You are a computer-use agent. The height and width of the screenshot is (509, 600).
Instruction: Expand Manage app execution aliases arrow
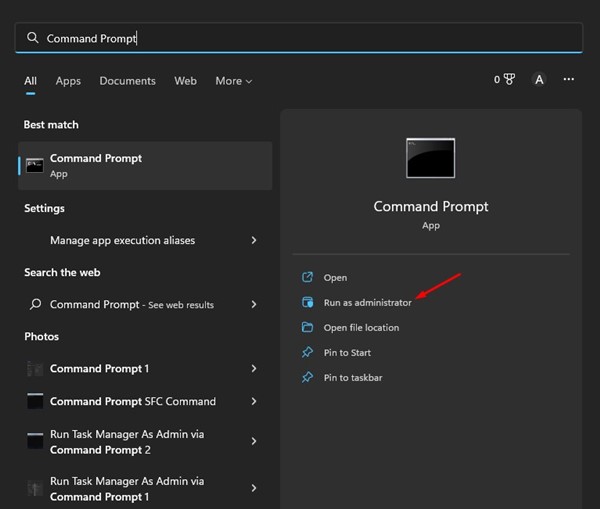pyautogui.click(x=254, y=241)
